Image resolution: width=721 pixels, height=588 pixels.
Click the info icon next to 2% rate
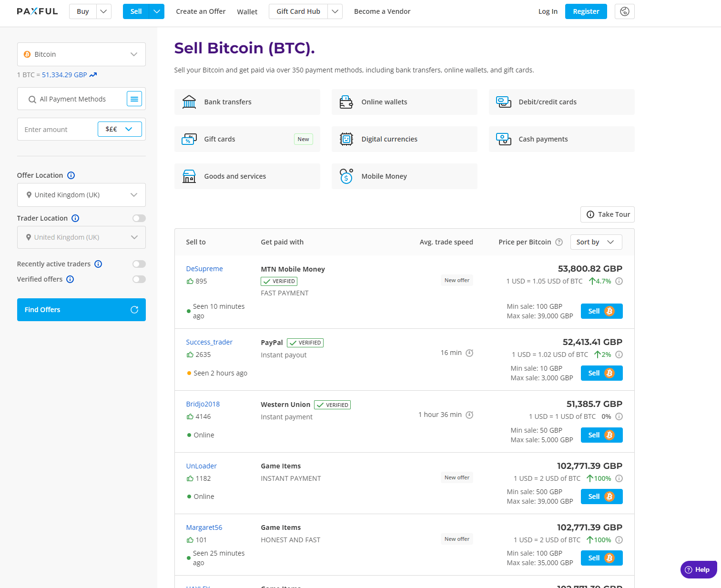coord(619,355)
